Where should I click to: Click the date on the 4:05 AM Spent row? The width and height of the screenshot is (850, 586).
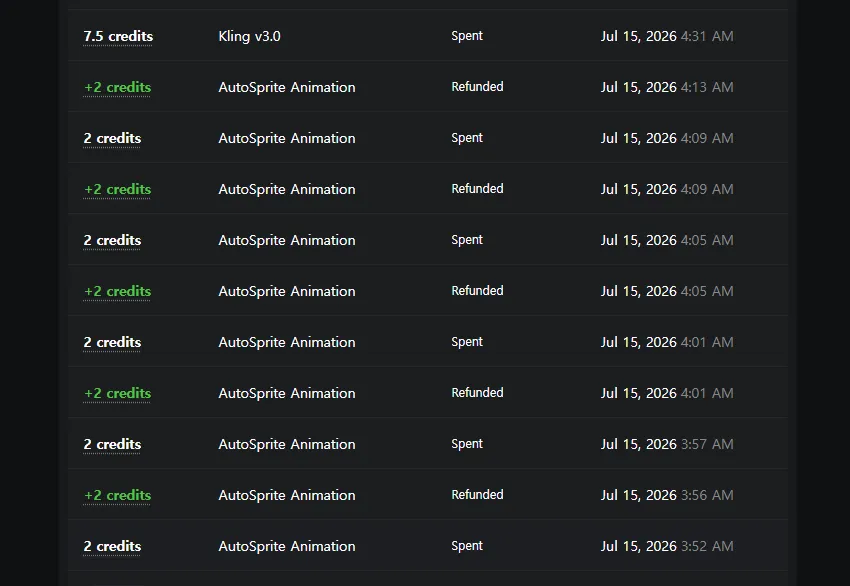[x=667, y=240]
